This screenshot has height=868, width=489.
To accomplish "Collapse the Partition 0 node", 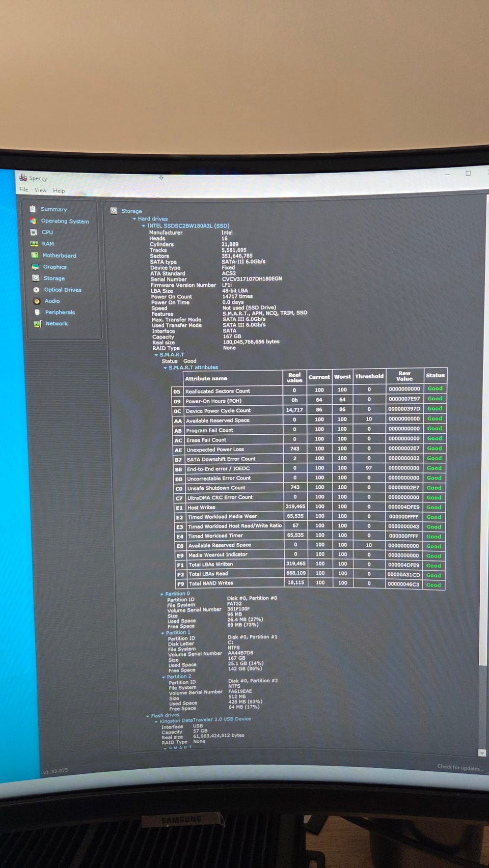I will click(162, 594).
